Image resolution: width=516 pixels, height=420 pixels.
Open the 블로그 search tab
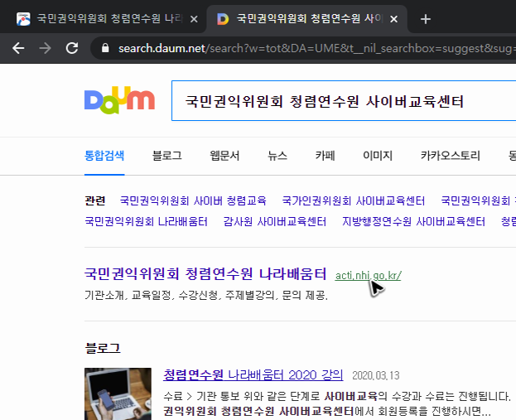(166, 156)
